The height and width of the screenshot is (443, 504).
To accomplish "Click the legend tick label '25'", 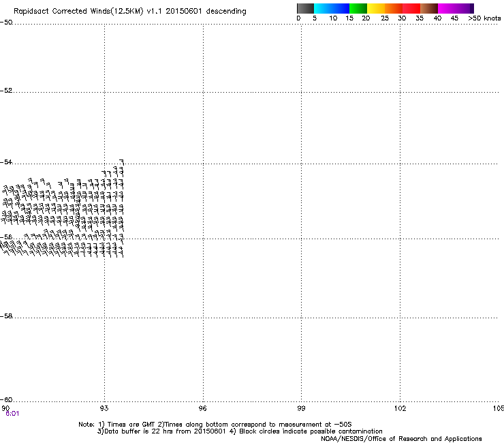I will click(x=385, y=18).
